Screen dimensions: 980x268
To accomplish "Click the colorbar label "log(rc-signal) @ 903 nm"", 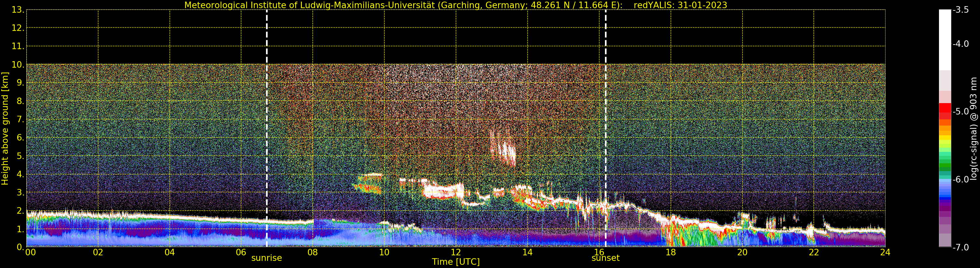I will click(x=974, y=128).
